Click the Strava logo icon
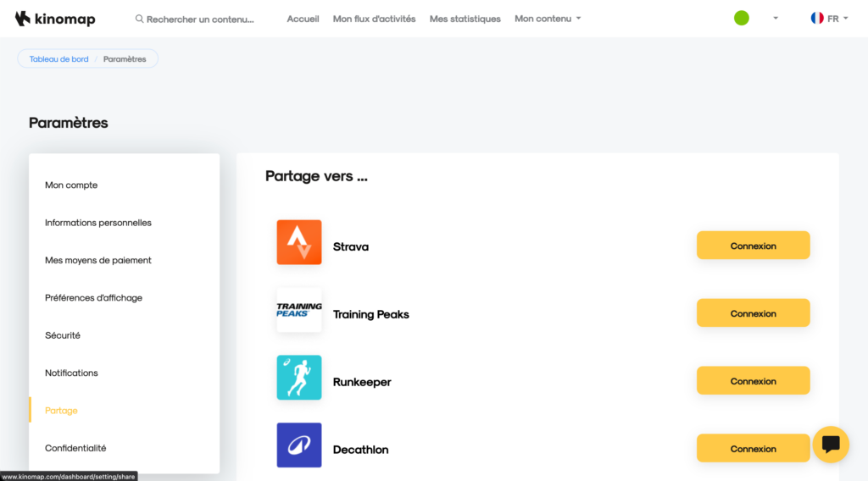Viewport: 868px width, 481px height. tap(299, 242)
